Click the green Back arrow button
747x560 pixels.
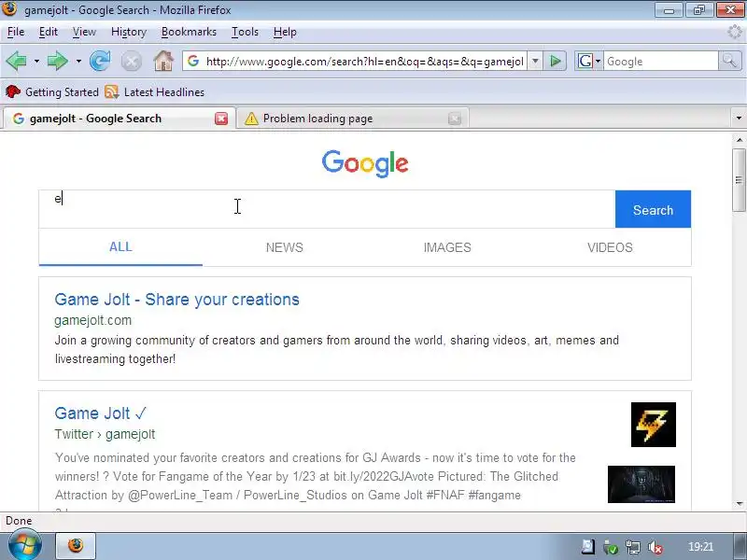pos(16,61)
